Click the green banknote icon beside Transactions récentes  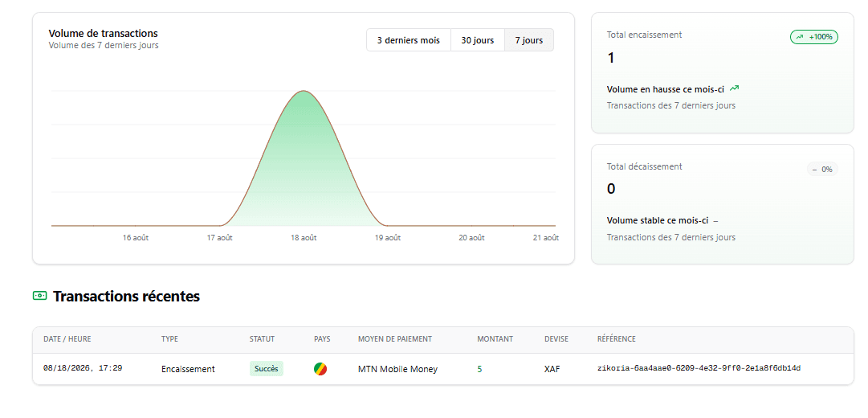click(x=40, y=296)
